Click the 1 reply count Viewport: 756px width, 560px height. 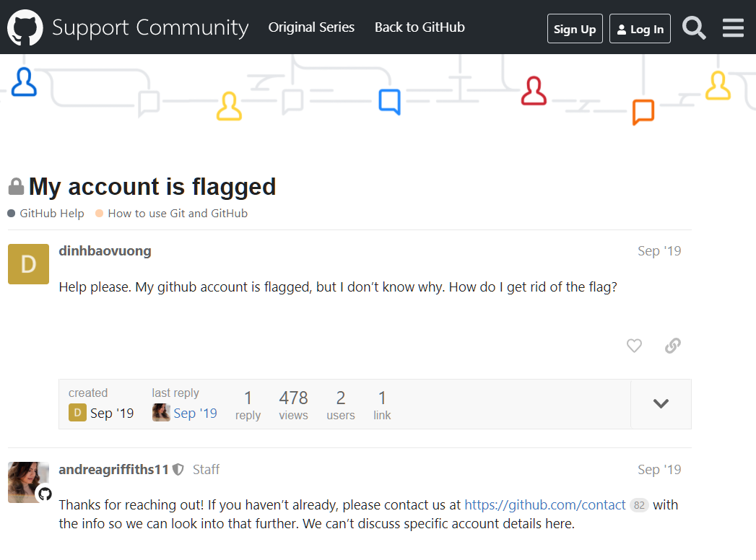tap(248, 405)
